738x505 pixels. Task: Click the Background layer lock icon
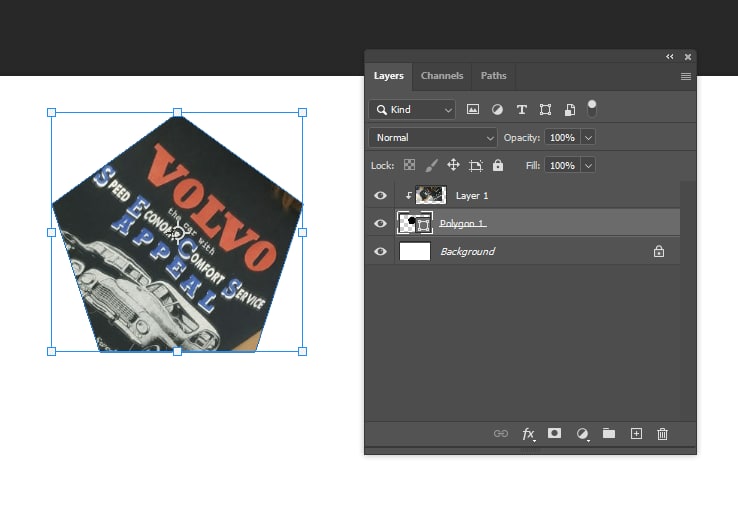click(x=659, y=251)
